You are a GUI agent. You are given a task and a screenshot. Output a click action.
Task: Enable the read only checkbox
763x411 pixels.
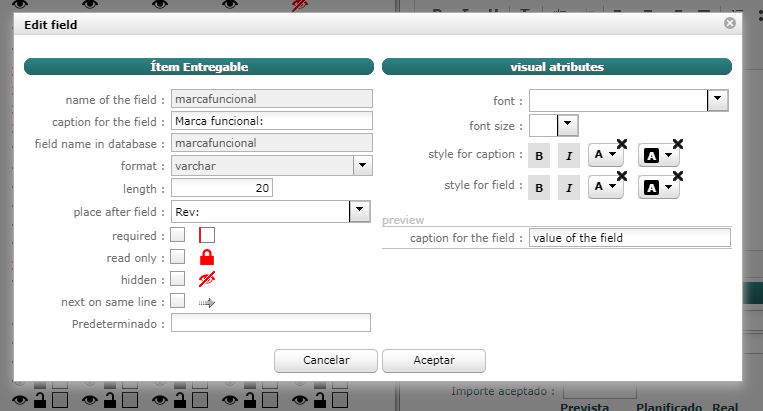pos(178,257)
